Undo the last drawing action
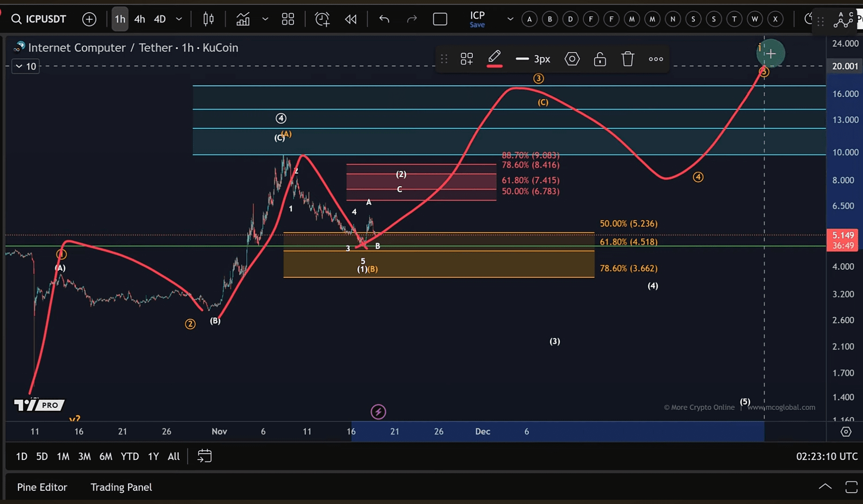 pyautogui.click(x=384, y=19)
